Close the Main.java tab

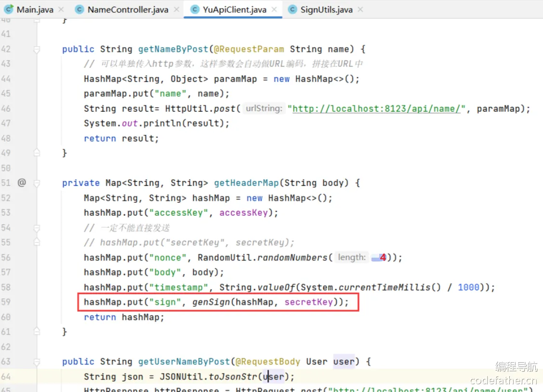click(61, 9)
